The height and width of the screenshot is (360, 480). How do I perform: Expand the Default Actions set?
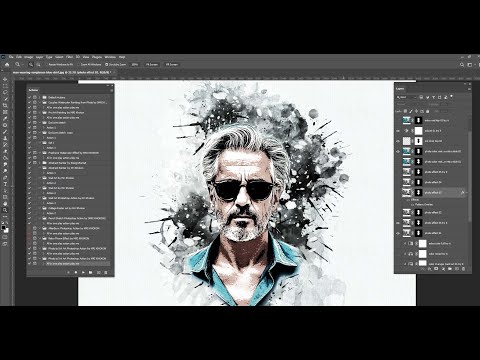point(40,97)
